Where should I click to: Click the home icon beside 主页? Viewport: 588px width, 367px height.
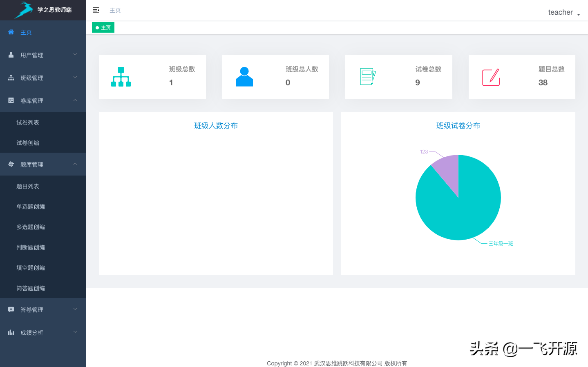[x=11, y=32]
